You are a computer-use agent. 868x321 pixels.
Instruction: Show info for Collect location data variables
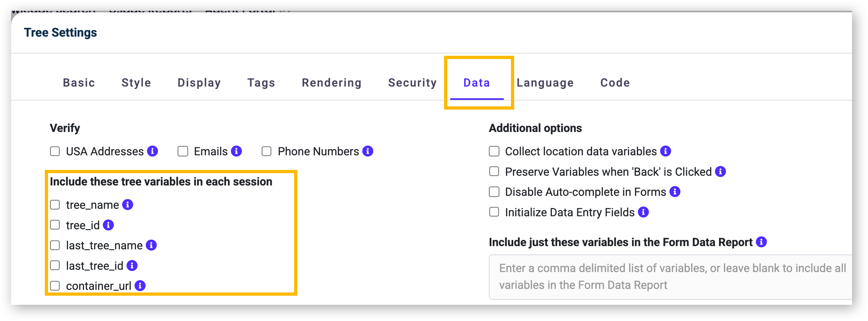click(665, 151)
